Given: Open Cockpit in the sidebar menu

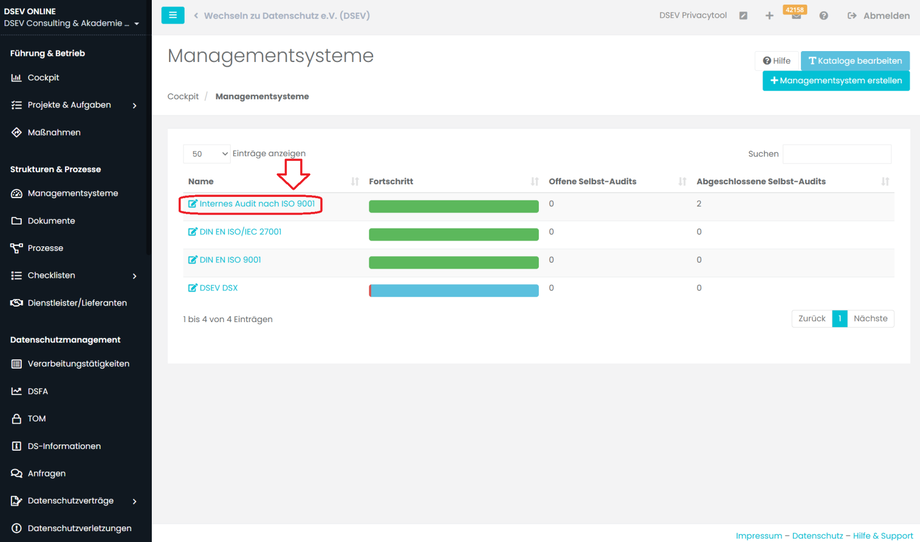Looking at the screenshot, I should point(43,77).
